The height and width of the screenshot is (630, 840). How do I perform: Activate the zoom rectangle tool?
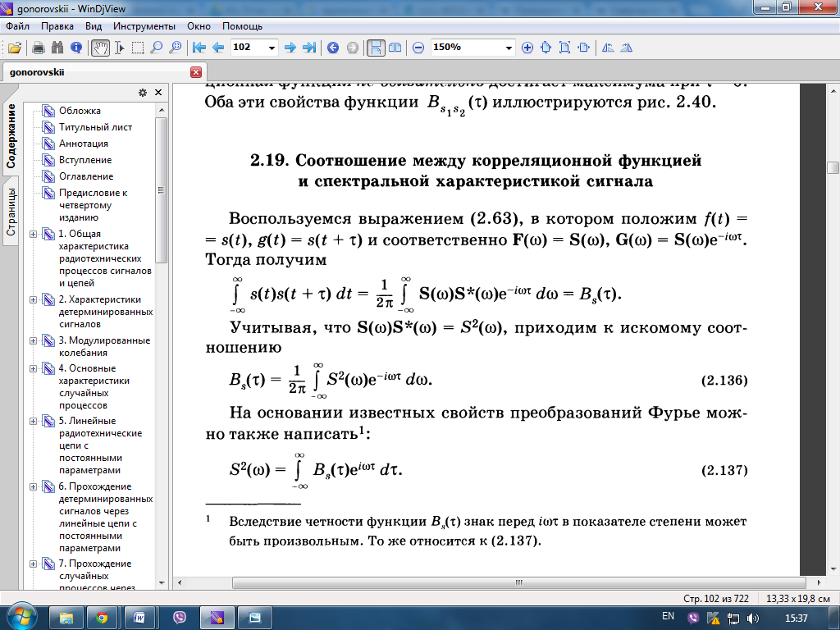pyautogui.click(x=176, y=48)
